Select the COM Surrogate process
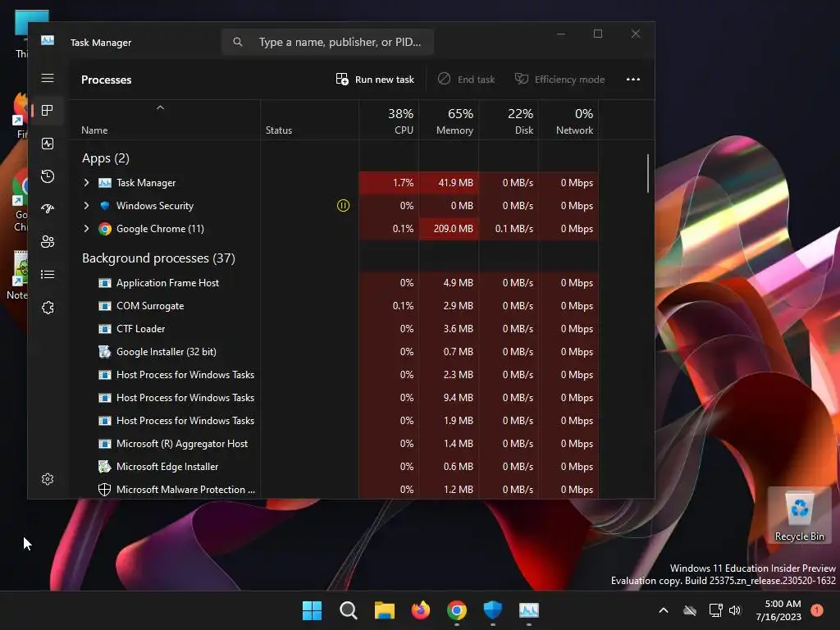 click(x=150, y=306)
